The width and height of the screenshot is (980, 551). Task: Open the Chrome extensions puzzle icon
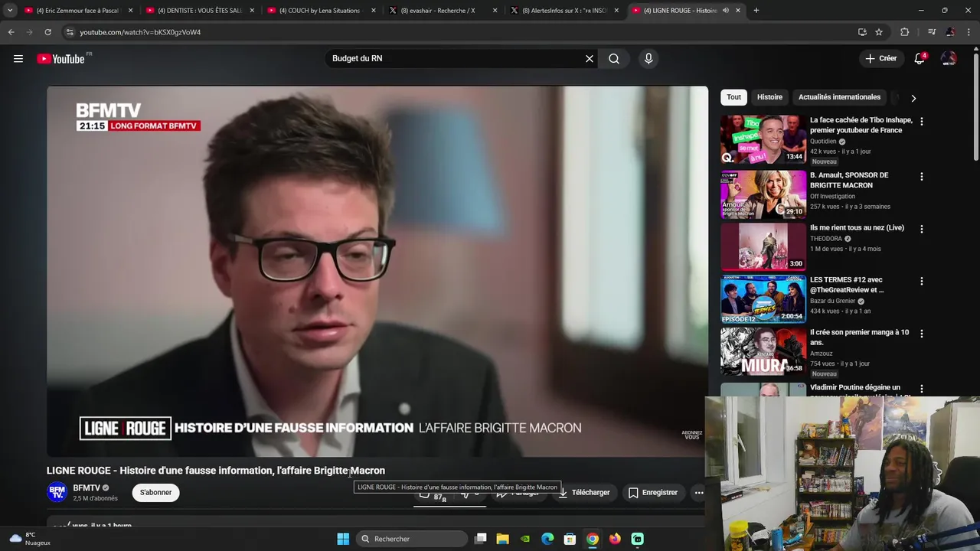pyautogui.click(x=904, y=32)
